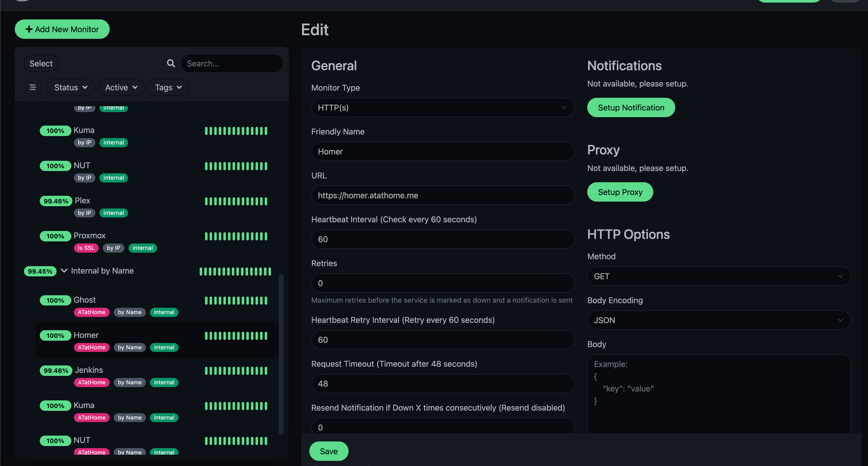Viewport: 868px width, 466px height.
Task: Click the Is SSL tag on Proxmox
Action: point(86,248)
